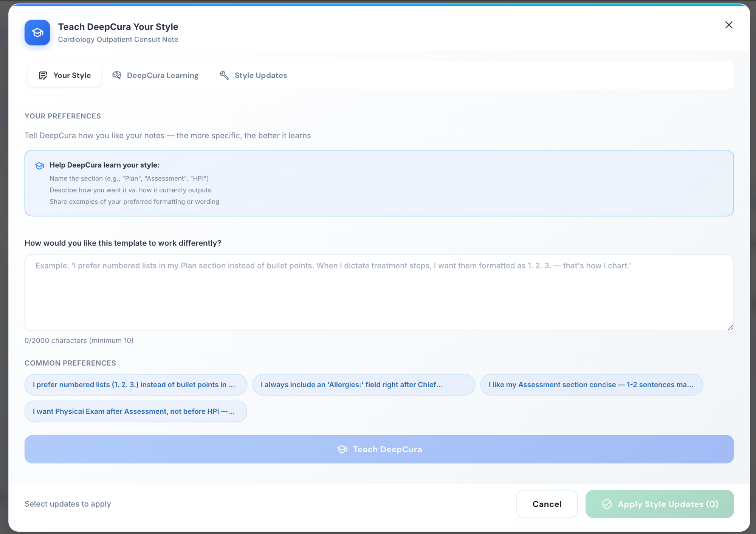Click 'Teach DeepCura Your Style' title
This screenshot has width=756, height=534.
(x=118, y=27)
